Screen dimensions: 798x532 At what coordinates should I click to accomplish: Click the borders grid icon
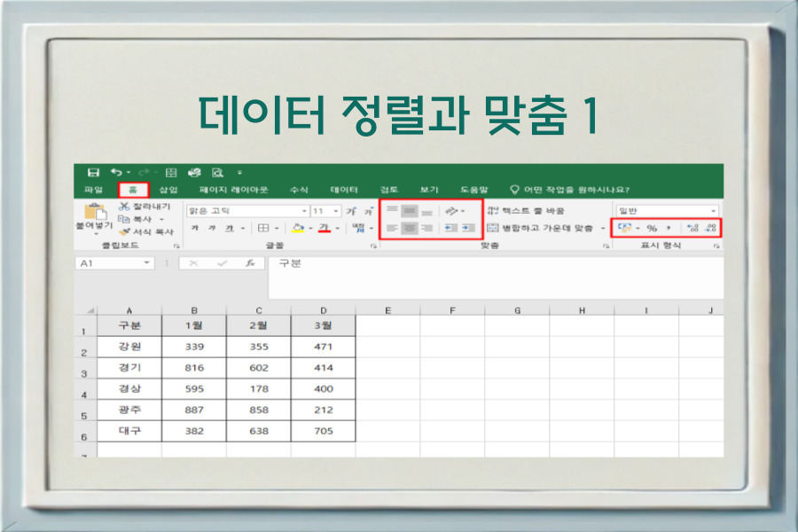pos(263,228)
